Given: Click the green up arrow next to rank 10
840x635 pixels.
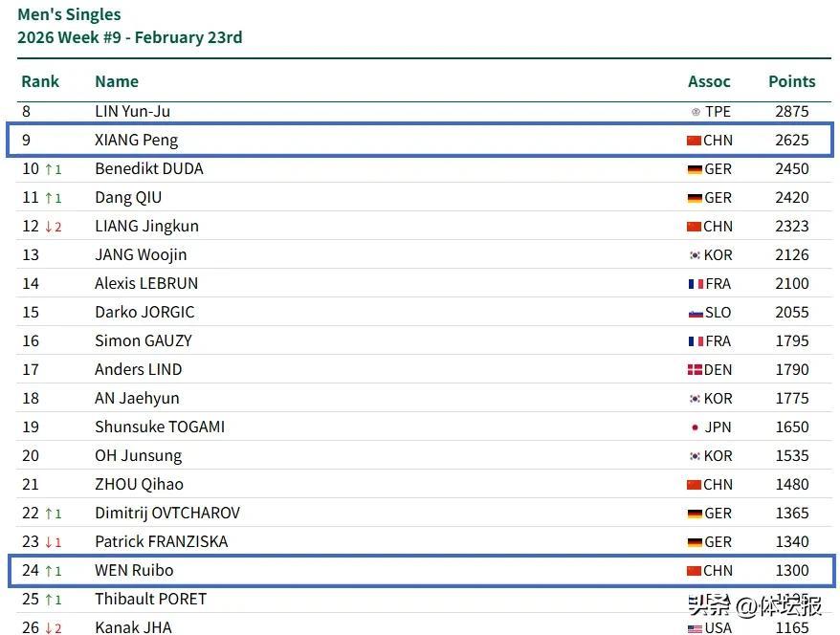Looking at the screenshot, I should coord(49,169).
